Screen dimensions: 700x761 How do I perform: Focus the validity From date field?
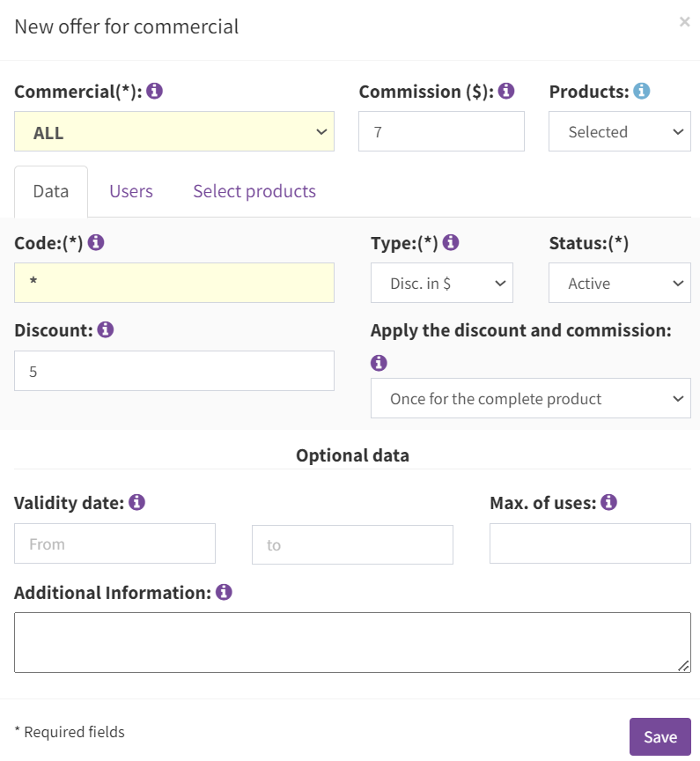(114, 543)
